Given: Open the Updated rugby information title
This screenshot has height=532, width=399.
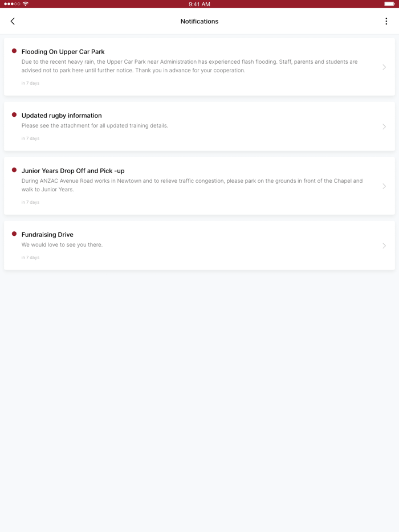Looking at the screenshot, I should pos(62,116).
